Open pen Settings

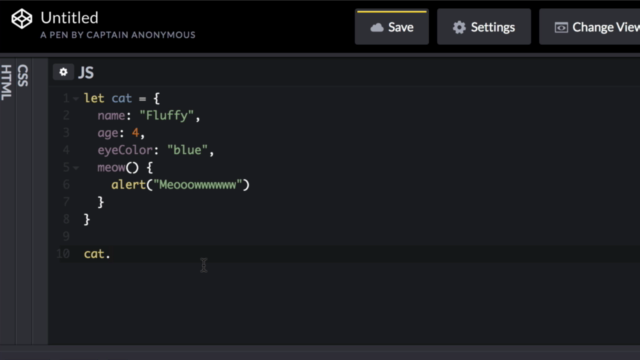pyautogui.click(x=484, y=27)
